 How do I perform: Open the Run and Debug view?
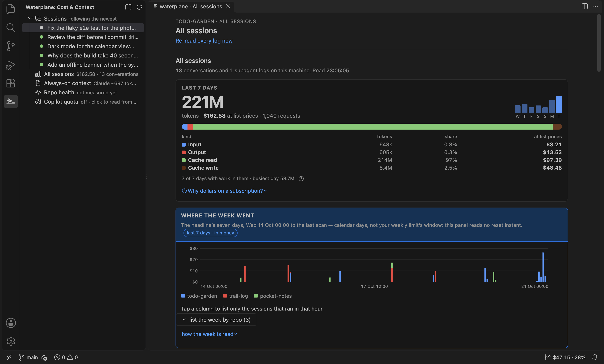tap(10, 65)
